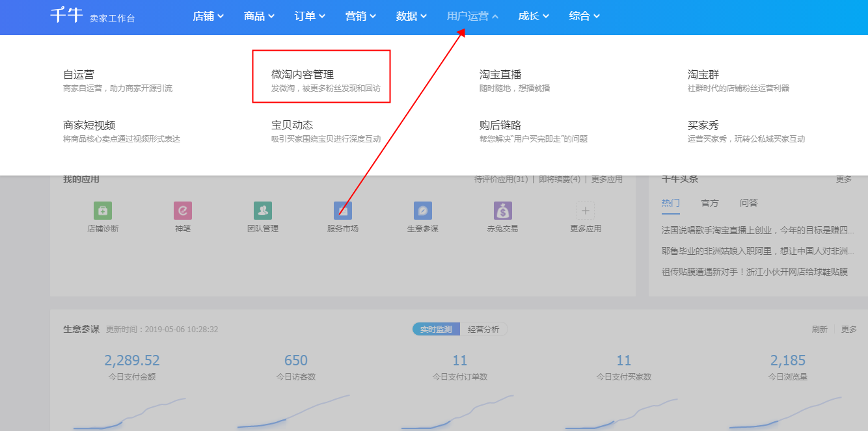Click the 卖家工作台 label

[x=113, y=19]
